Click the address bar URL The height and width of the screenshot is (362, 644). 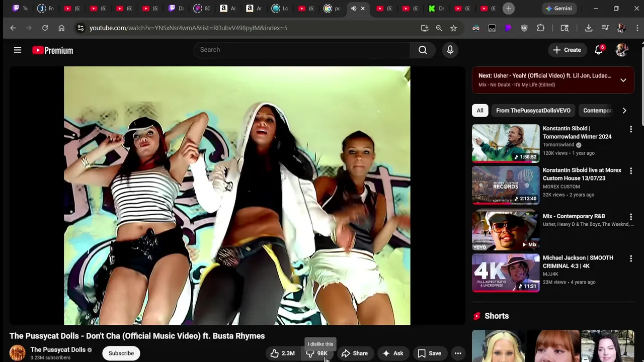(x=188, y=28)
